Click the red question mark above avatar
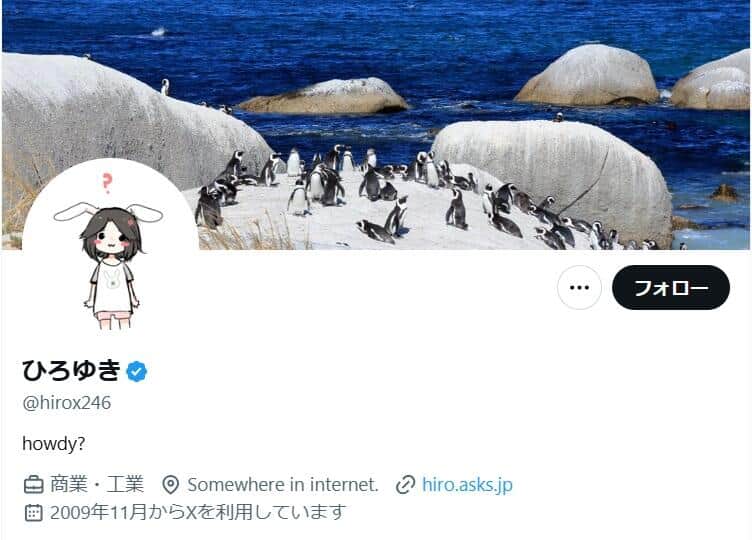This screenshot has height=540, width=752. coord(107,183)
